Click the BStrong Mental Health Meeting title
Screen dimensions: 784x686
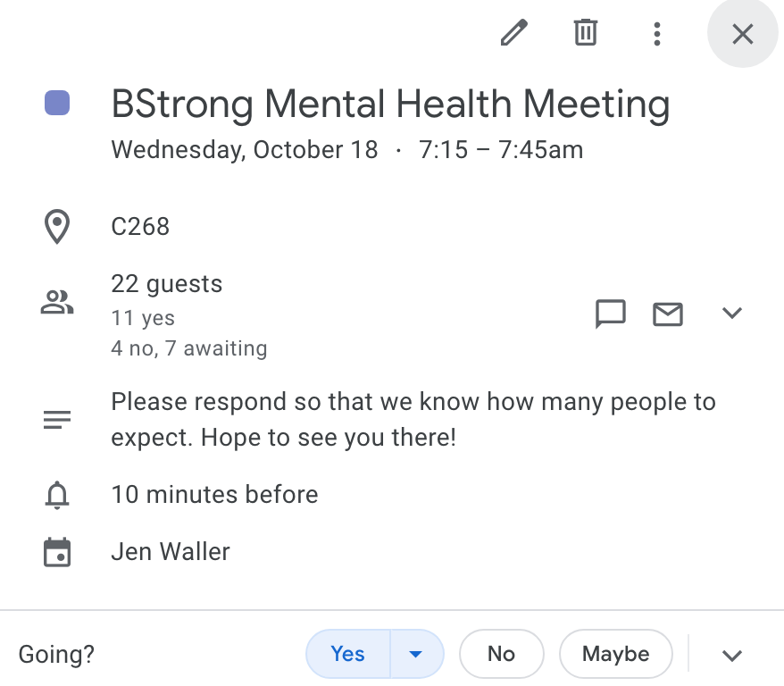click(x=390, y=105)
